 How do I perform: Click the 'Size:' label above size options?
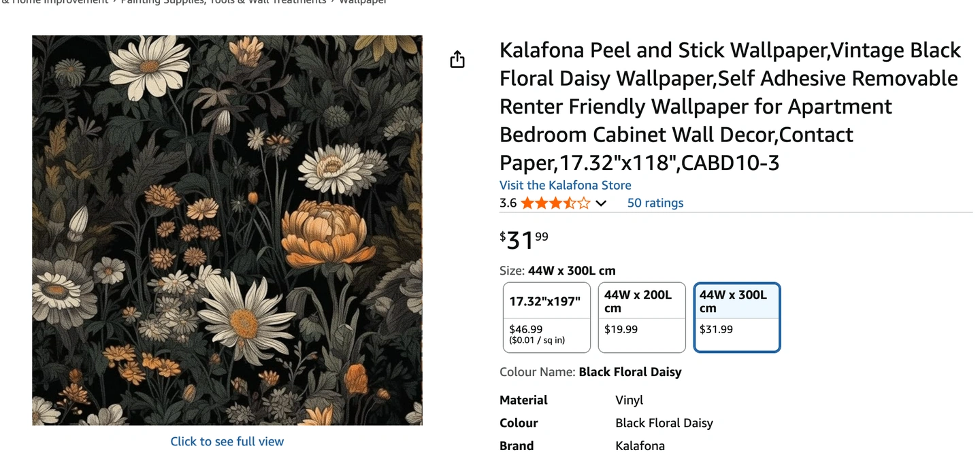(512, 271)
